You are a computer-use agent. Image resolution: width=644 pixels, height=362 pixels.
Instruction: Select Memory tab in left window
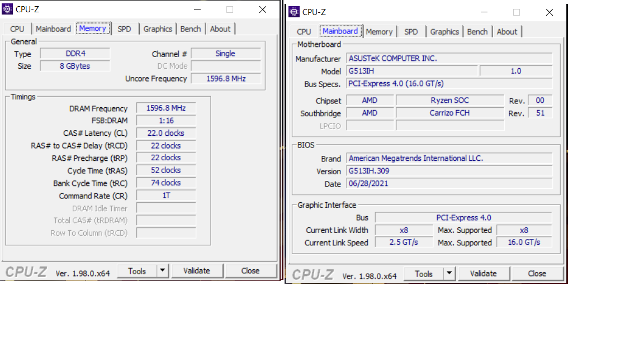[x=93, y=28]
